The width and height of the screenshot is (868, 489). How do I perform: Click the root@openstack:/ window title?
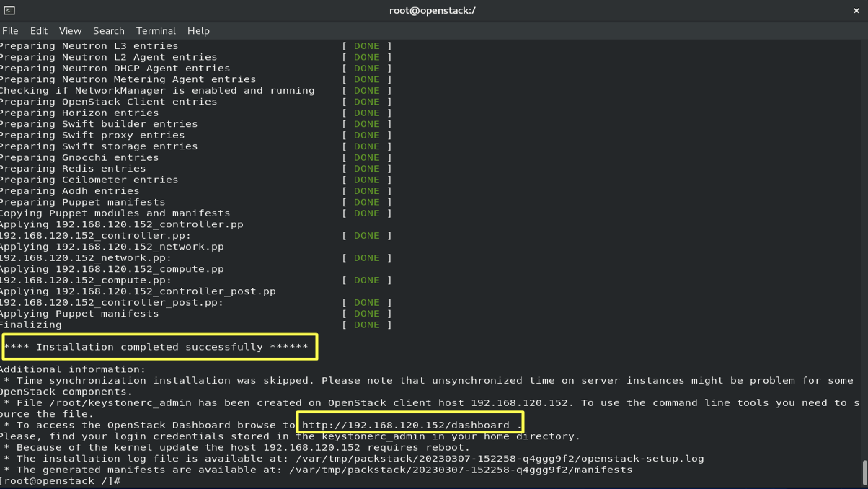pyautogui.click(x=433, y=10)
